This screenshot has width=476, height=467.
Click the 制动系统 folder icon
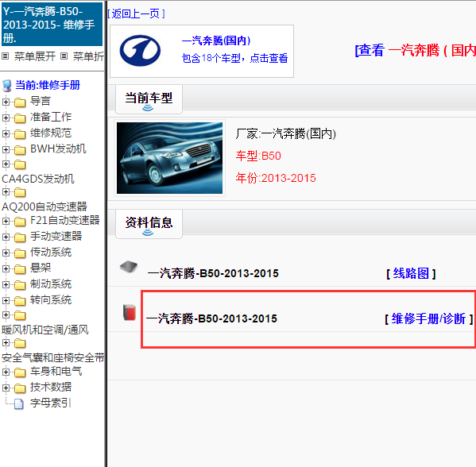pyautogui.click(x=20, y=285)
